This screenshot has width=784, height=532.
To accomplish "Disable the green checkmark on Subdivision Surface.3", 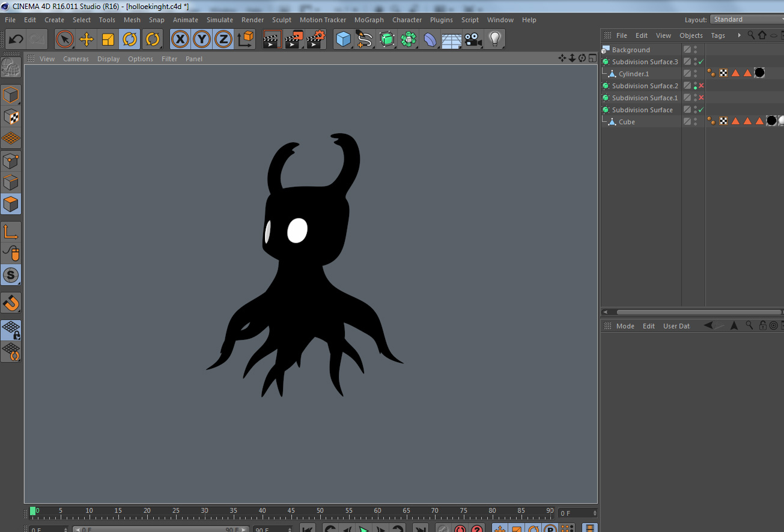I will pos(701,61).
